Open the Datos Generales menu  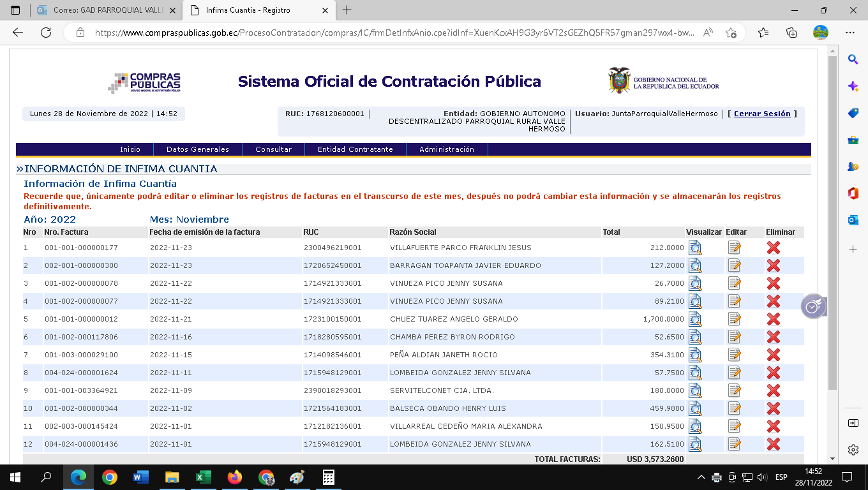[x=197, y=149]
